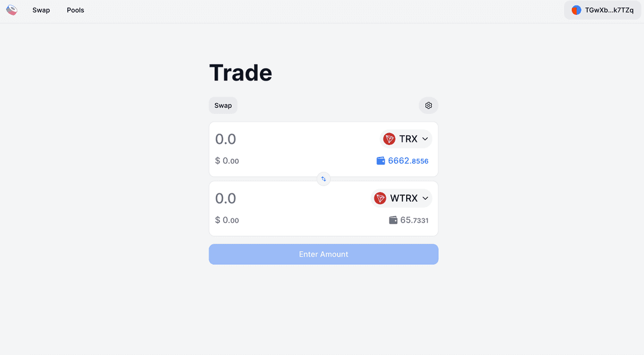
Task: Click the WTRX token logo
Action: click(380, 197)
